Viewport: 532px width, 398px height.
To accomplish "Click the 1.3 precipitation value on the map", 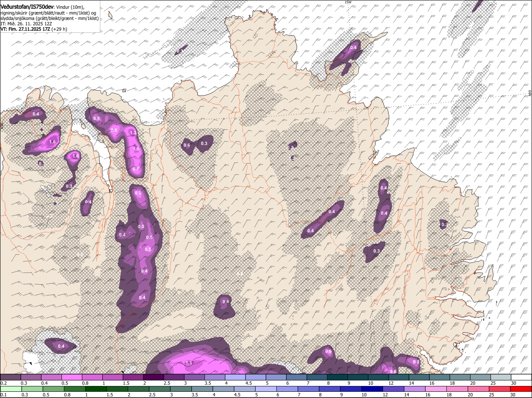I will pyautogui.click(x=133, y=133).
